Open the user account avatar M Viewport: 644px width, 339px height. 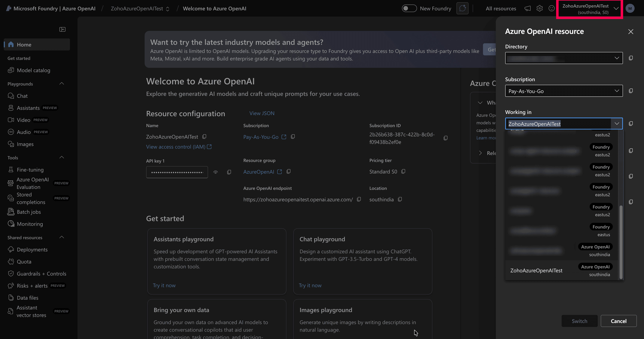tap(630, 8)
